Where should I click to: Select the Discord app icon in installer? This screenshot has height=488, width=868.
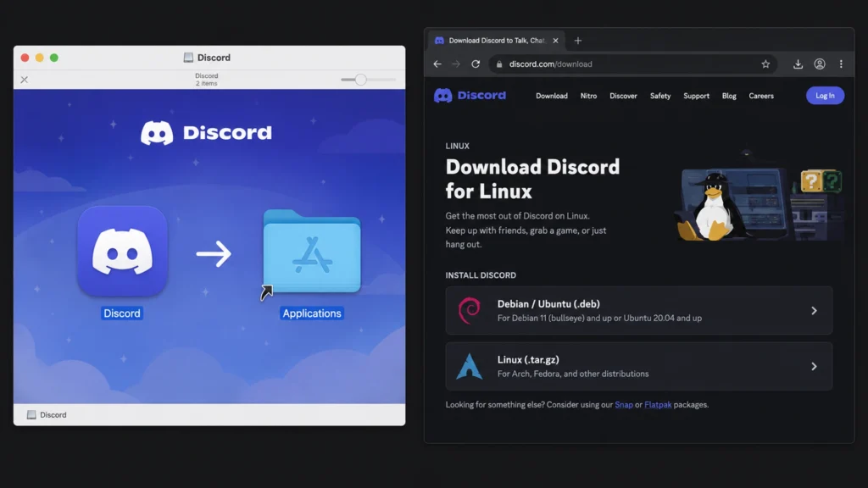122,251
